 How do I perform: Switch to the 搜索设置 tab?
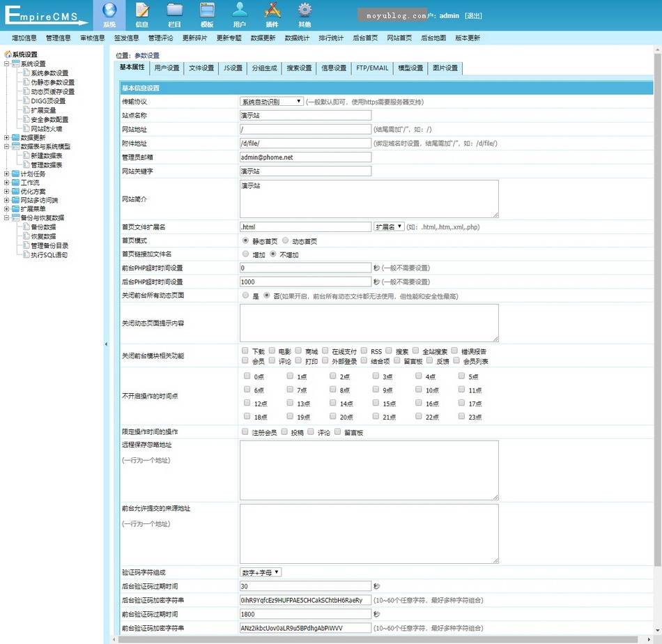[x=300, y=68]
